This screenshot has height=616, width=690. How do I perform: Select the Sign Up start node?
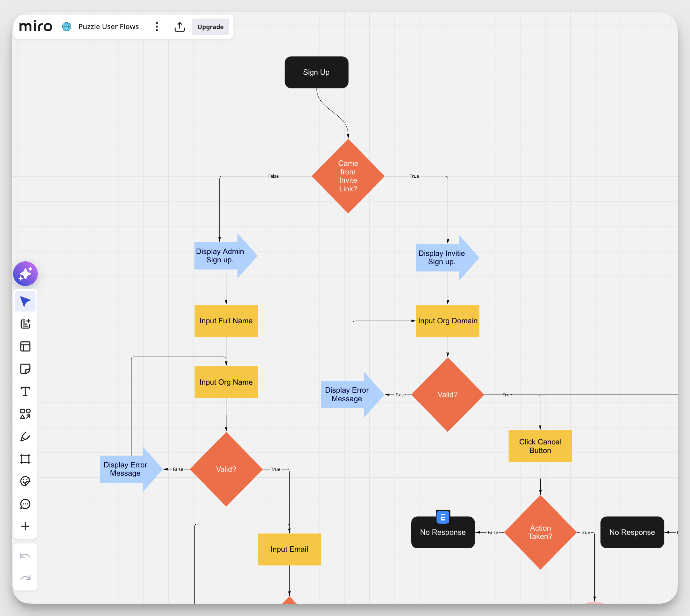(x=316, y=72)
